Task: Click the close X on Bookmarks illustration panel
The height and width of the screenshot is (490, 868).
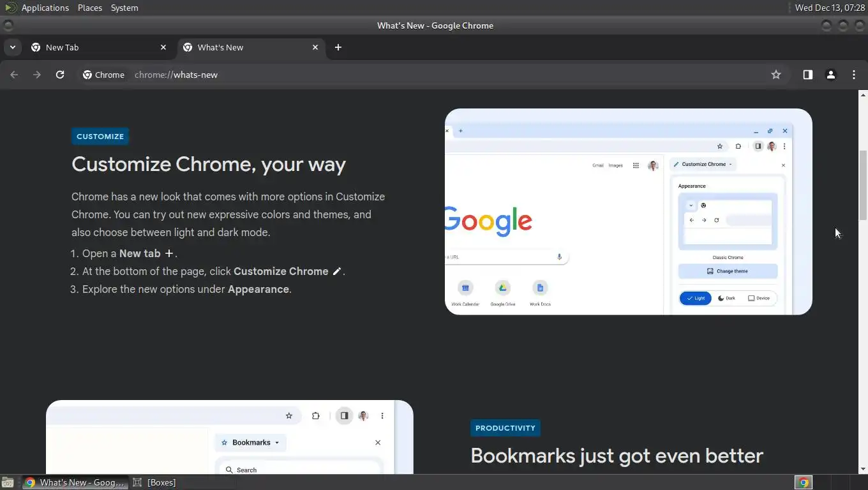Action: coord(378,443)
